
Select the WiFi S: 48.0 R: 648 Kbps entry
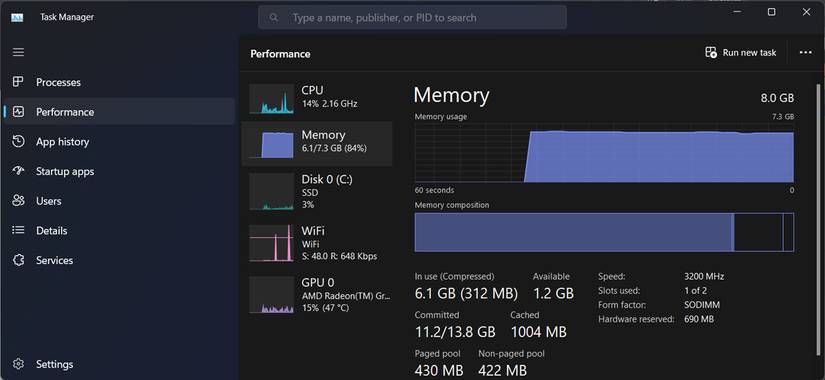[x=317, y=243]
